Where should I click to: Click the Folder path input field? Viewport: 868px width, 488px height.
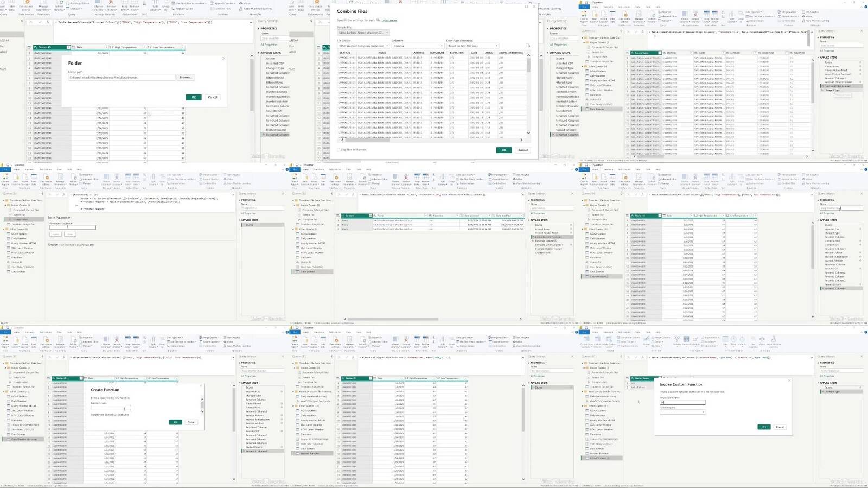(122, 78)
